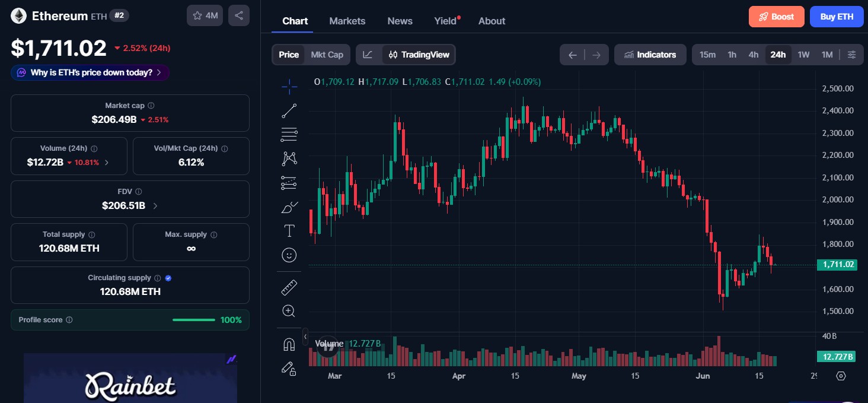Click the Boost button
Image resolution: width=868 pixels, height=403 pixels.
[777, 17]
